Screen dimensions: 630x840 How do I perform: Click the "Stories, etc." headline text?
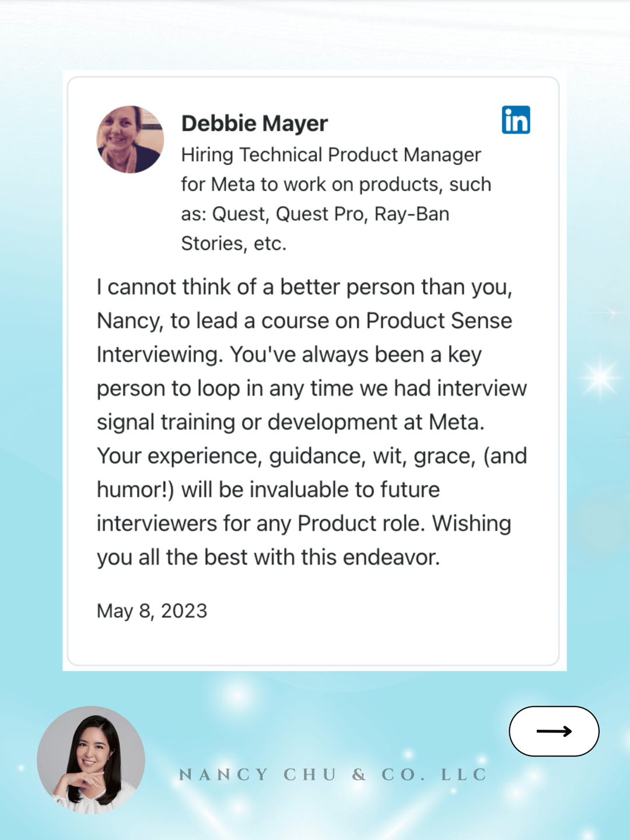[x=233, y=243]
